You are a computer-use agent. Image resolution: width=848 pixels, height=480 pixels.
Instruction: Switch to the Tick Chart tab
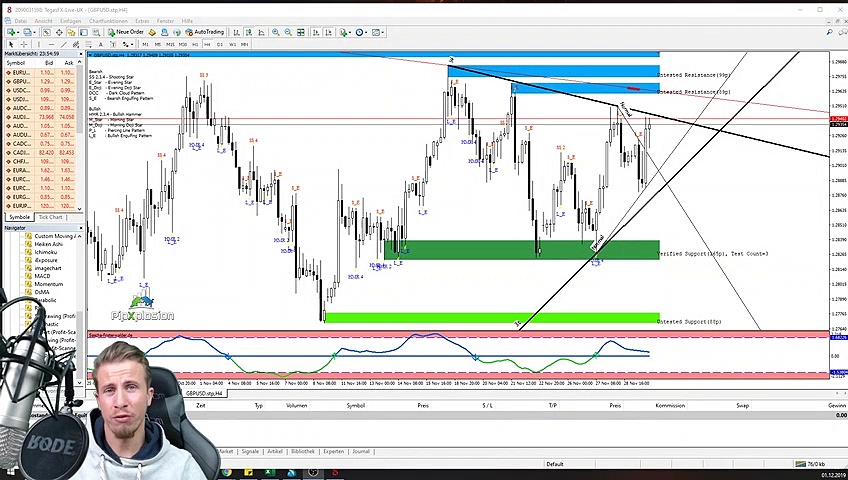coord(50,217)
